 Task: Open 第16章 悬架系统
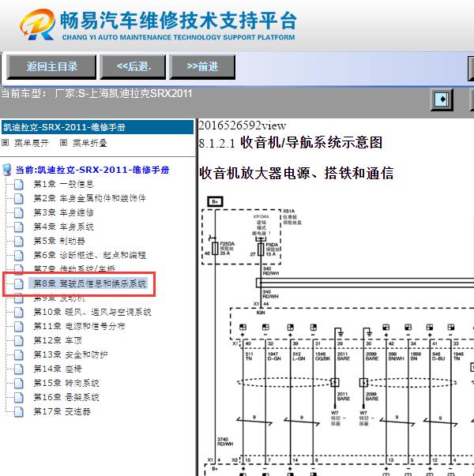point(66,397)
